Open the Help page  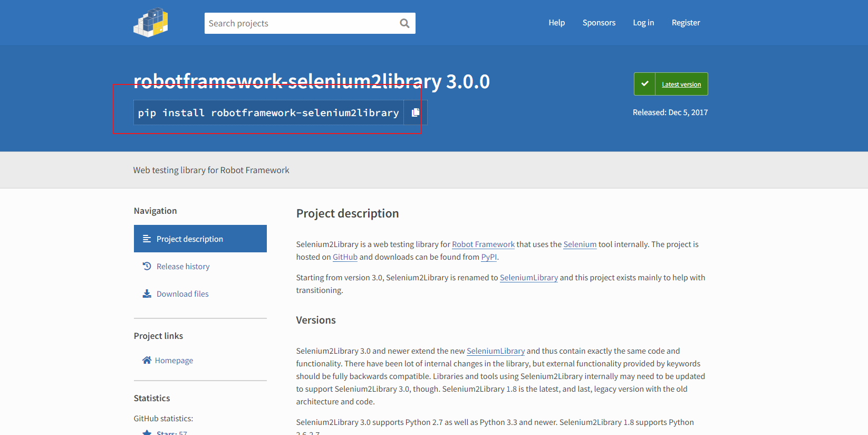556,23
